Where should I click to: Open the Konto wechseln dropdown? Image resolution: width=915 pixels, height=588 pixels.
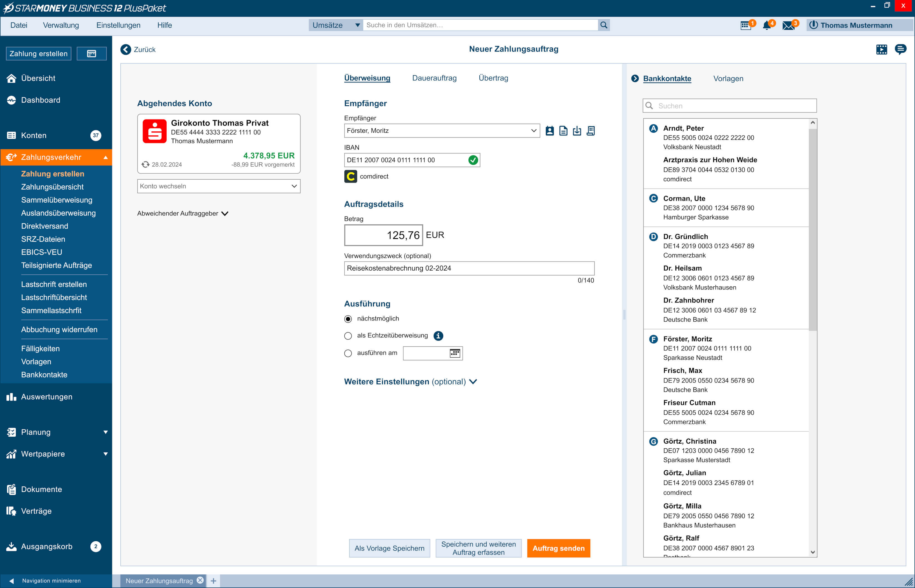pos(219,186)
